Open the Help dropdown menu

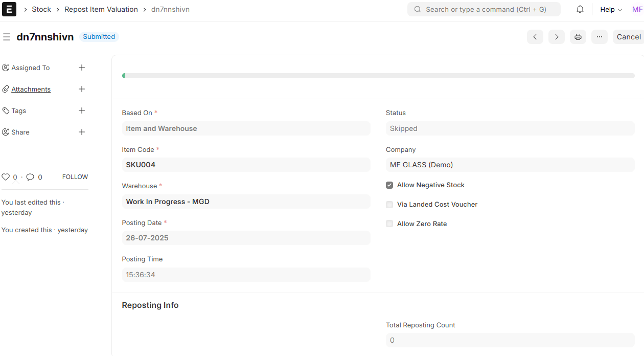[611, 9]
